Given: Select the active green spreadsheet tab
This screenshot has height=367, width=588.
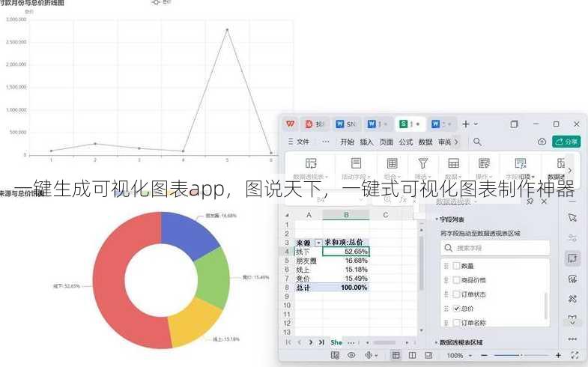Looking at the screenshot, I should [410, 124].
